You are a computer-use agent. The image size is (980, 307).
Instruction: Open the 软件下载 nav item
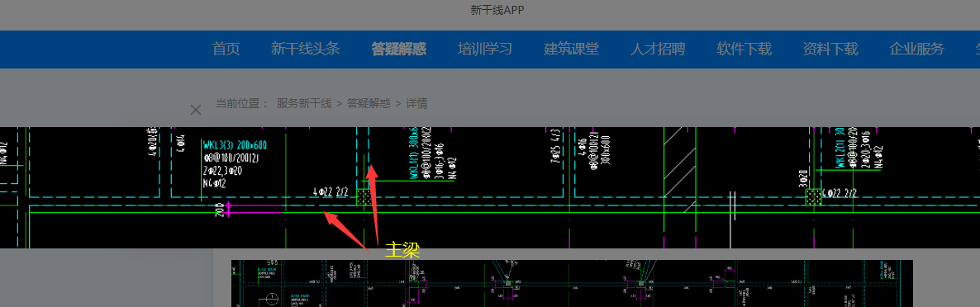(x=744, y=50)
